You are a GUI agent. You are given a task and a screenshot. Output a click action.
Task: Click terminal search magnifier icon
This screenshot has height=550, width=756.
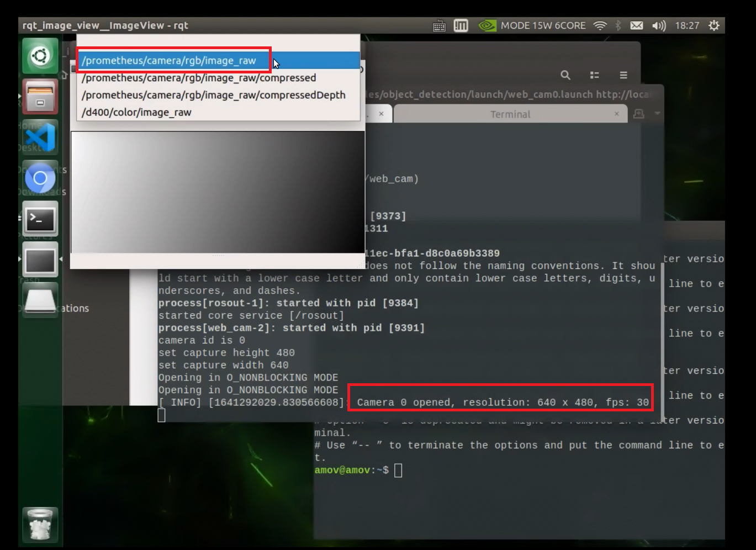(x=565, y=75)
